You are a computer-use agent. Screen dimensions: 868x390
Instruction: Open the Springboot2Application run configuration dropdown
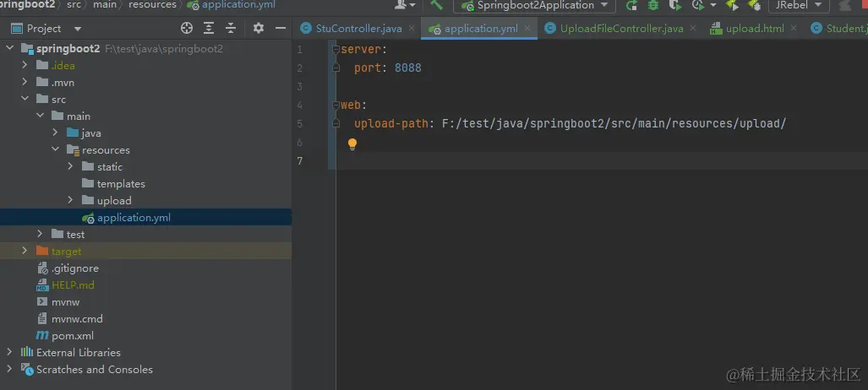[534, 6]
